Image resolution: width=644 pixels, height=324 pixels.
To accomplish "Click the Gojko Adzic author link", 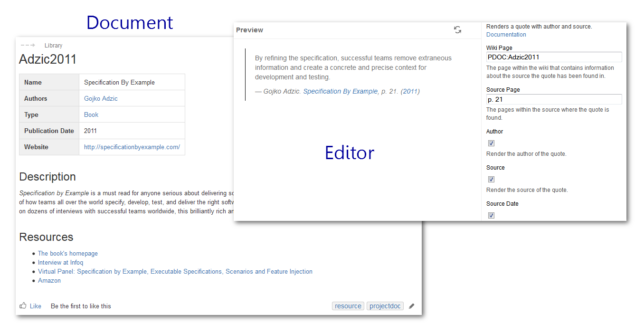I will tap(101, 98).
